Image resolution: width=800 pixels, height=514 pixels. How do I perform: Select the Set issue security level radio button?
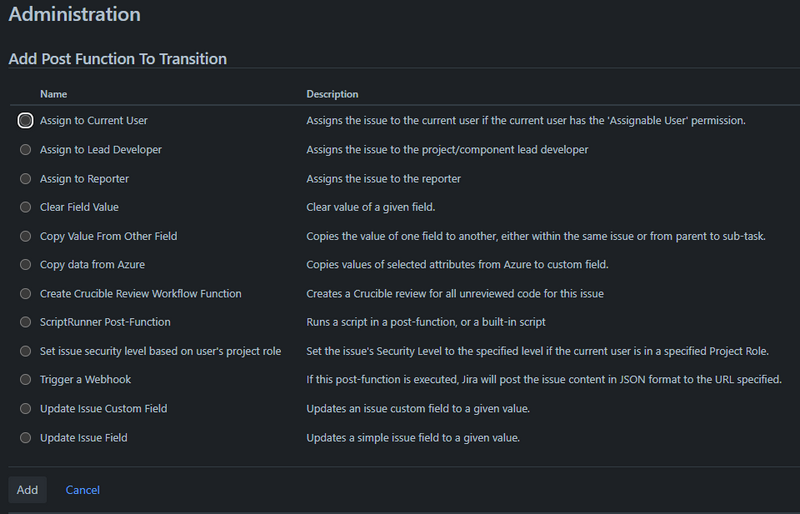26,351
